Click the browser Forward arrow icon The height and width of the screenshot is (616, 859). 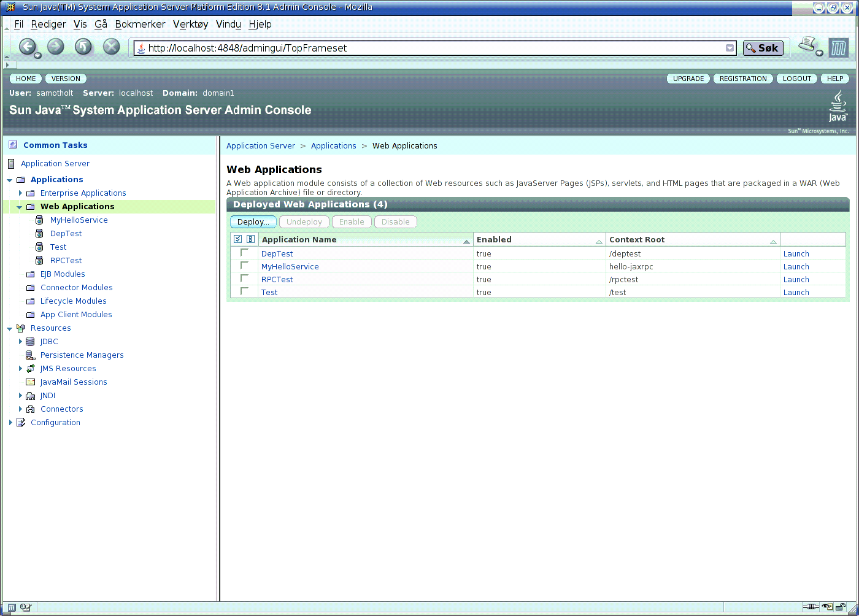[x=56, y=47]
